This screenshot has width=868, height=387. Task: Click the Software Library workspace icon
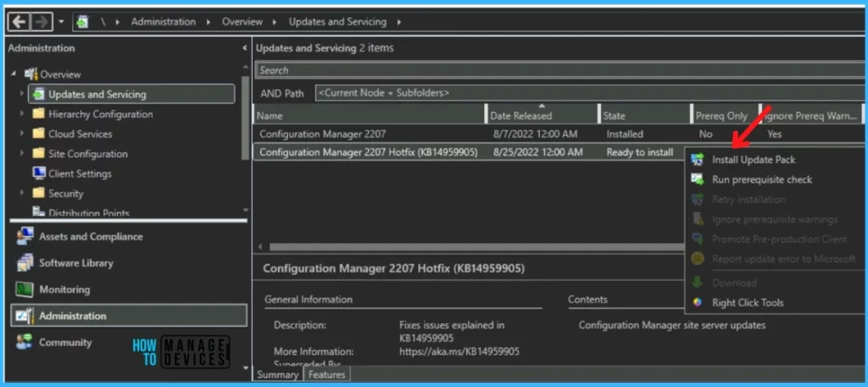pos(25,263)
